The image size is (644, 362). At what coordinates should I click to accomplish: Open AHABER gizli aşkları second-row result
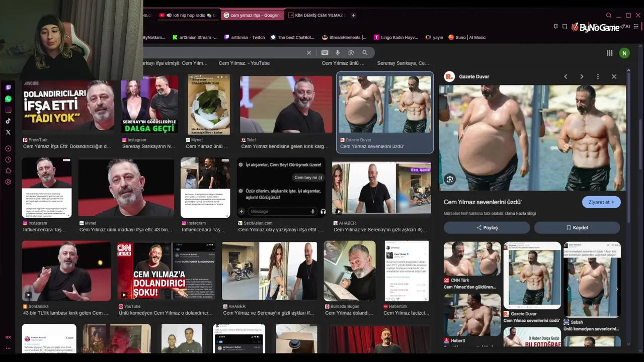(x=381, y=188)
